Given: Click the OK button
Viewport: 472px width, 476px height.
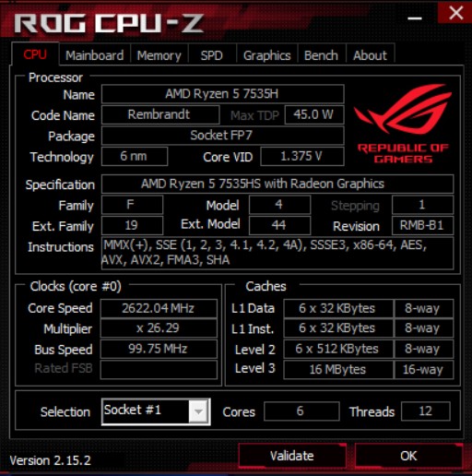Looking at the screenshot, I should tap(408, 456).
